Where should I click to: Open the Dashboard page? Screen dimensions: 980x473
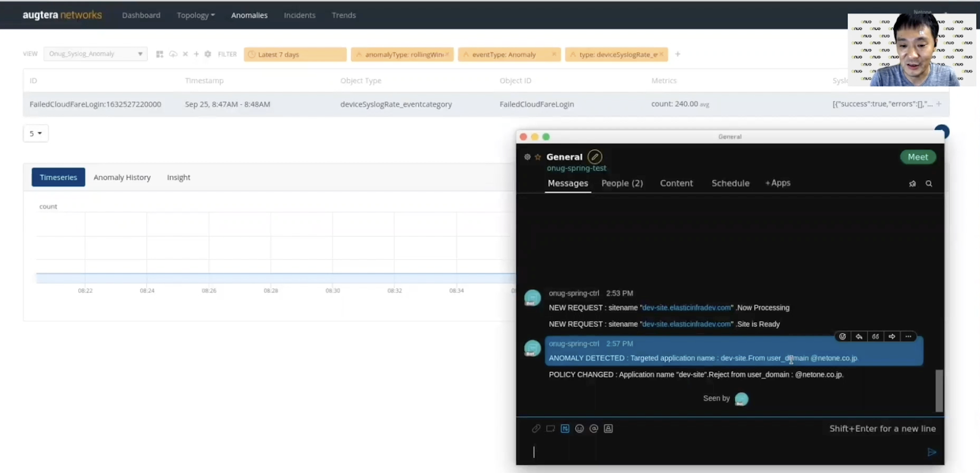141,15
